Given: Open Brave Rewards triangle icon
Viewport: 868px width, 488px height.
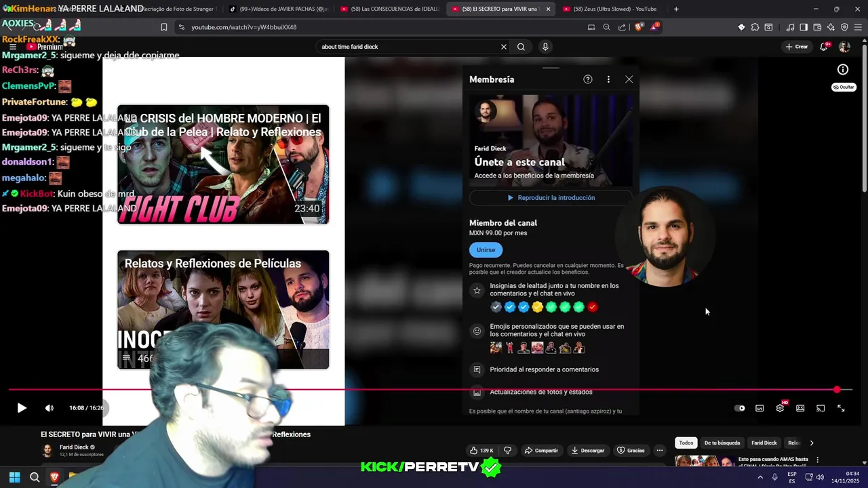Looking at the screenshot, I should tap(654, 27).
